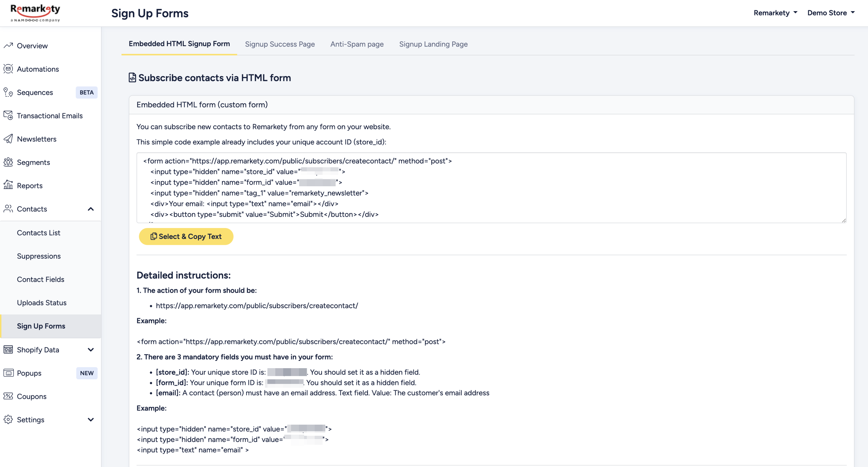Open the Demo Store dropdown
This screenshot has height=467, width=868.
pyautogui.click(x=831, y=13)
